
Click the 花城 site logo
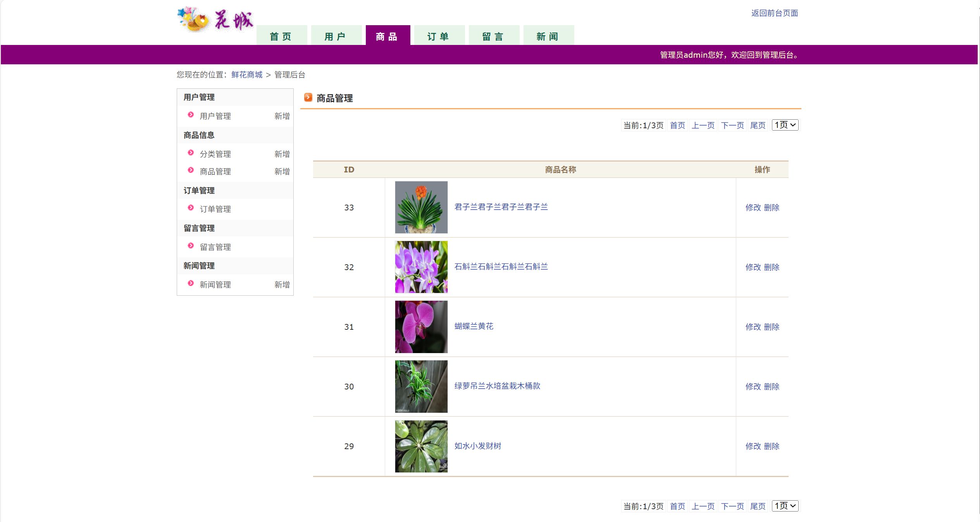click(215, 19)
